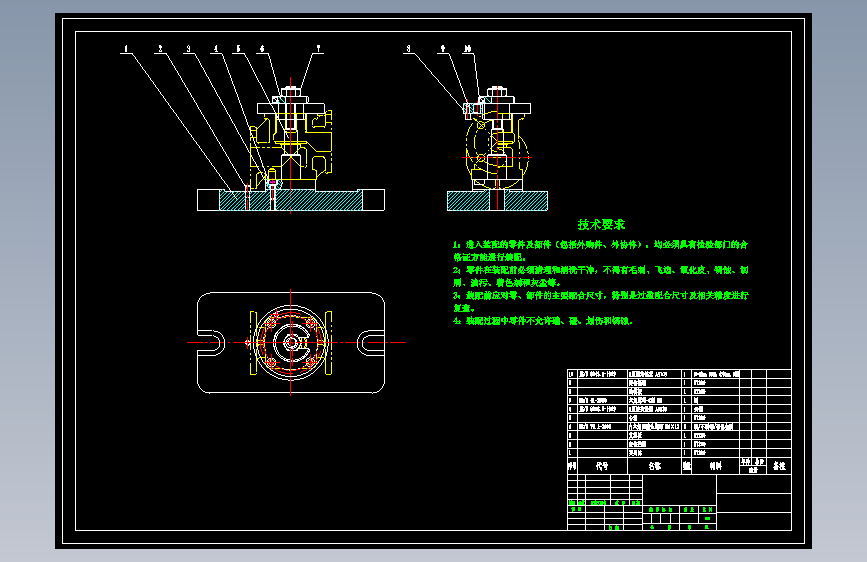Select part callout number 9

442,49
